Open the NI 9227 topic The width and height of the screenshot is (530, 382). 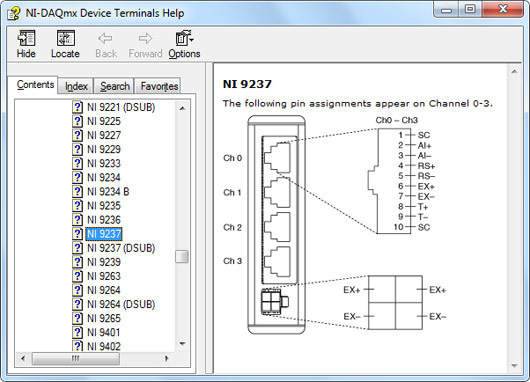(104, 135)
